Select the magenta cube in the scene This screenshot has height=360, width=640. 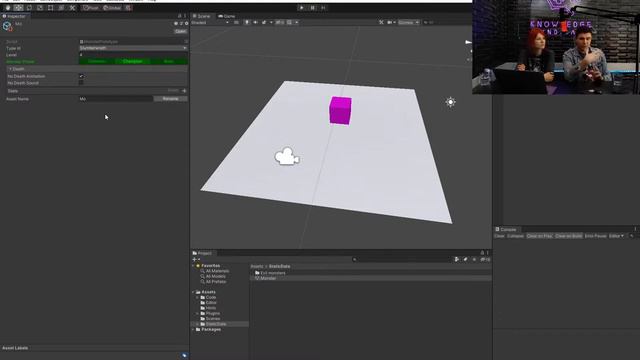point(340,110)
